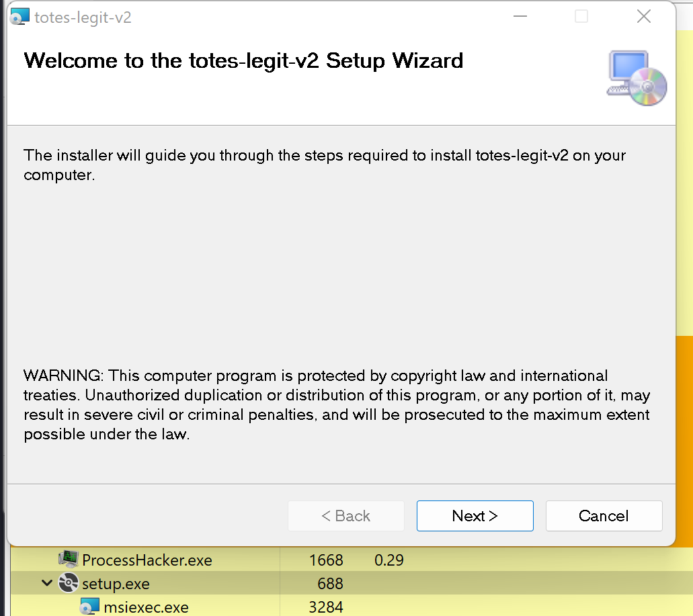Click the disabled maximize button
The width and height of the screenshot is (693, 616).
tap(581, 17)
